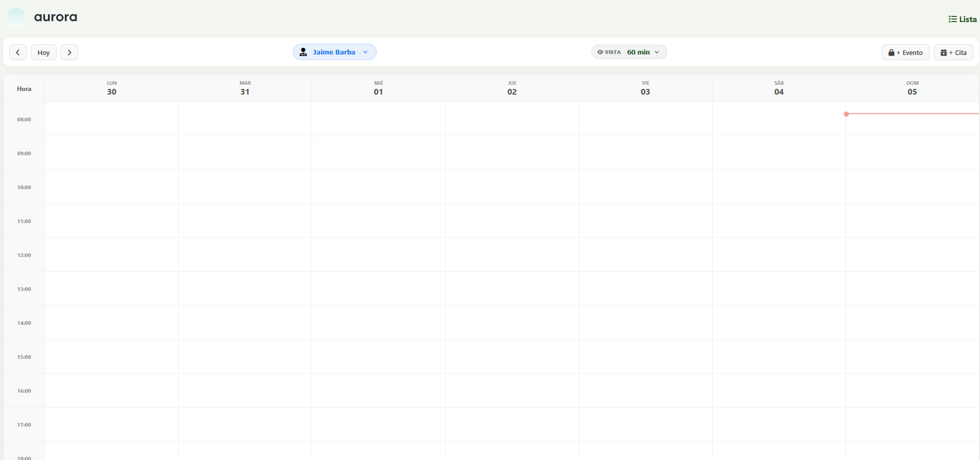Open the 60 min view dropdown
Image resolution: width=980 pixels, height=460 pixels.
642,52
